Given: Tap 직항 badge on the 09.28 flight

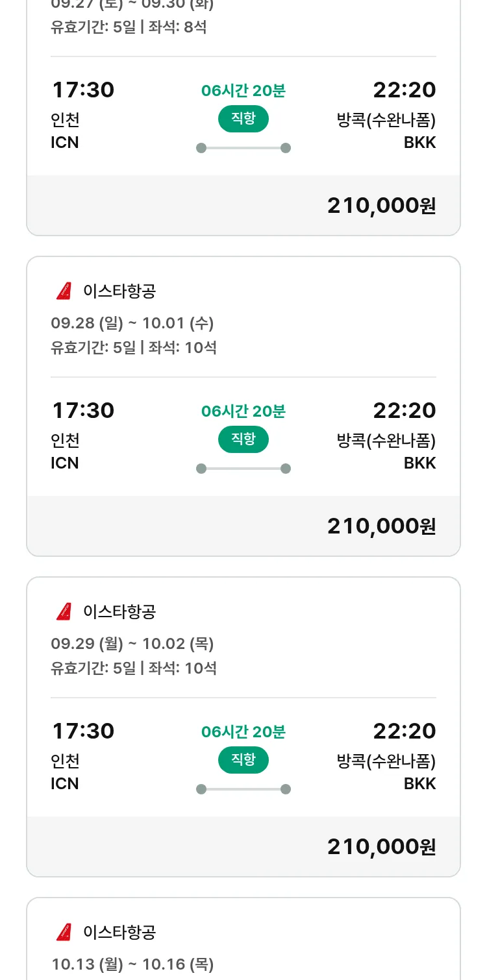Looking at the screenshot, I should 243,439.
